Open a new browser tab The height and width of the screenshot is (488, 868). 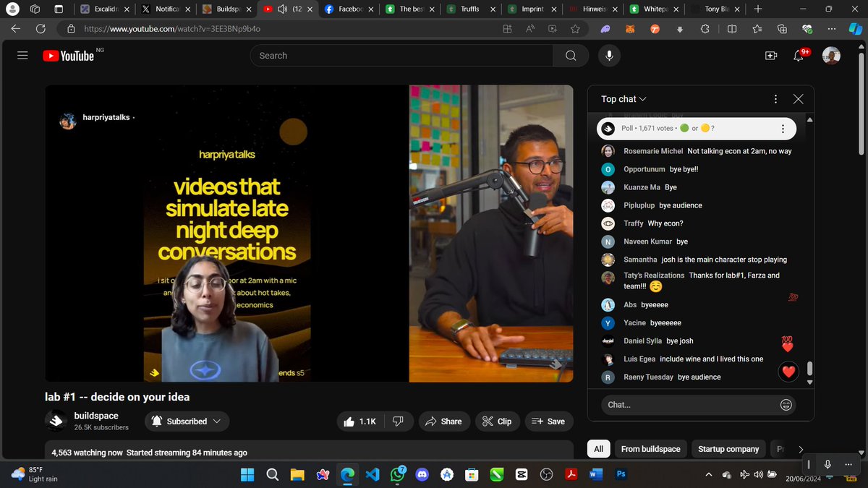point(757,9)
